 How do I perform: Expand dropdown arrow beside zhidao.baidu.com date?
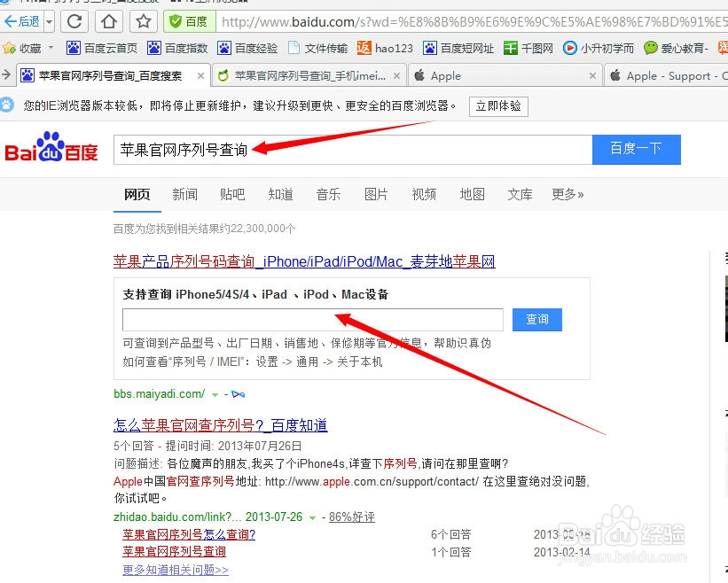tap(312, 517)
